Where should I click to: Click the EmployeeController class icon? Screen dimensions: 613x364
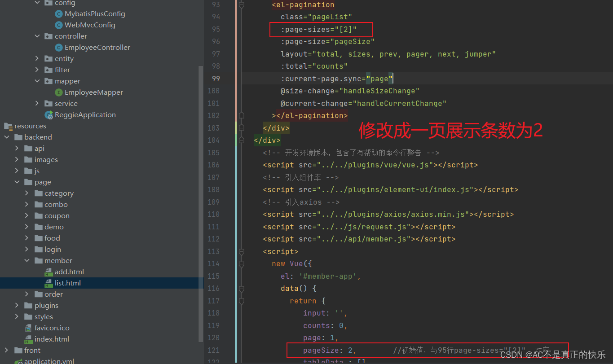[x=58, y=48]
